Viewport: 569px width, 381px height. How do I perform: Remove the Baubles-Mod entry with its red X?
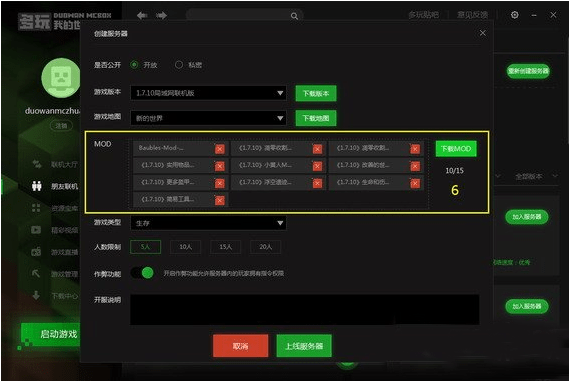coord(220,149)
